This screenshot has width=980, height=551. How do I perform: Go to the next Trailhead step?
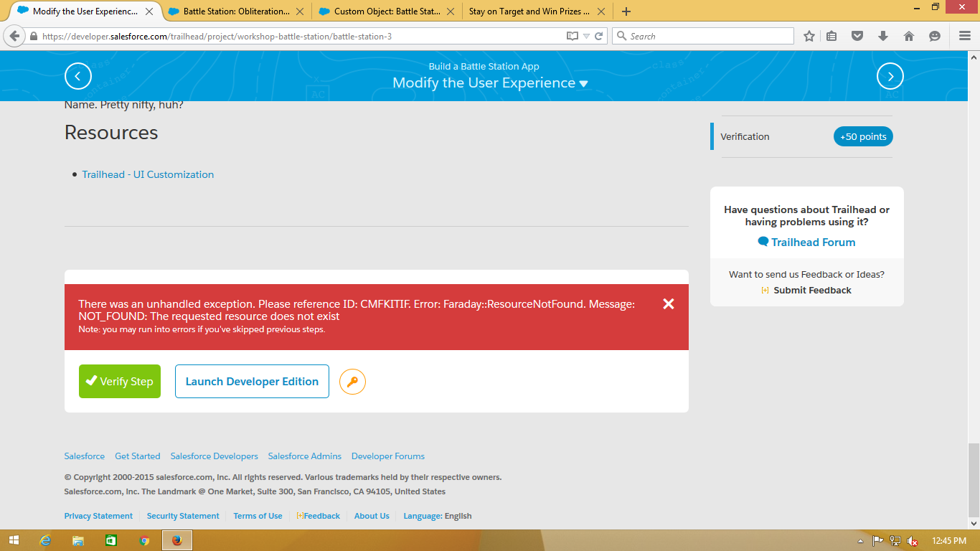coord(890,76)
